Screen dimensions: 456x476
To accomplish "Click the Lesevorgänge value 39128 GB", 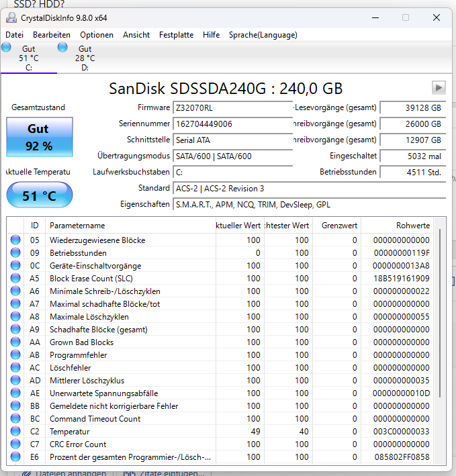I will pyautogui.click(x=413, y=108).
